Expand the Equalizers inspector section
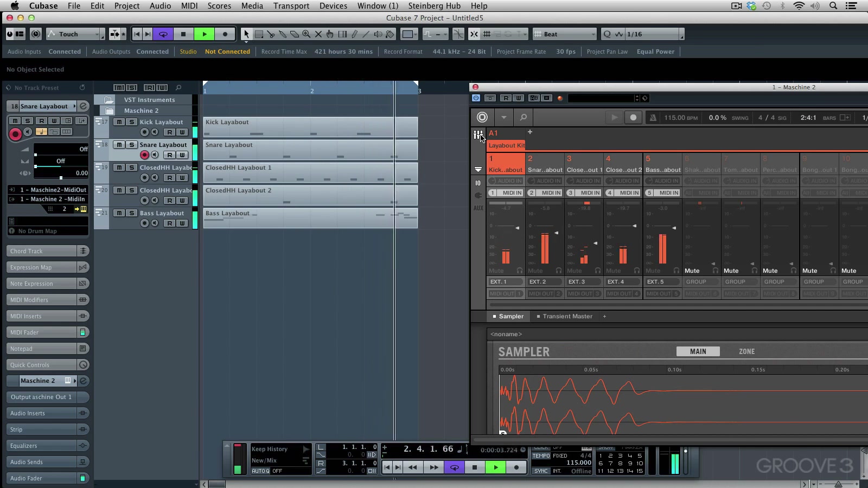 (48, 446)
